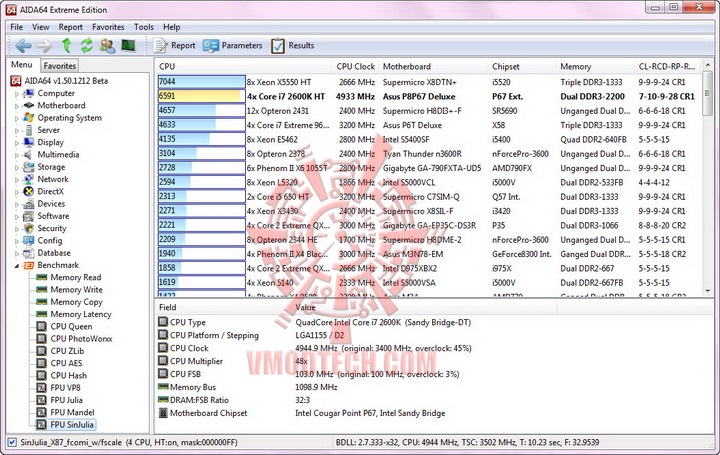Switch to the Favorites tab
The image size is (720, 455).
point(60,66)
